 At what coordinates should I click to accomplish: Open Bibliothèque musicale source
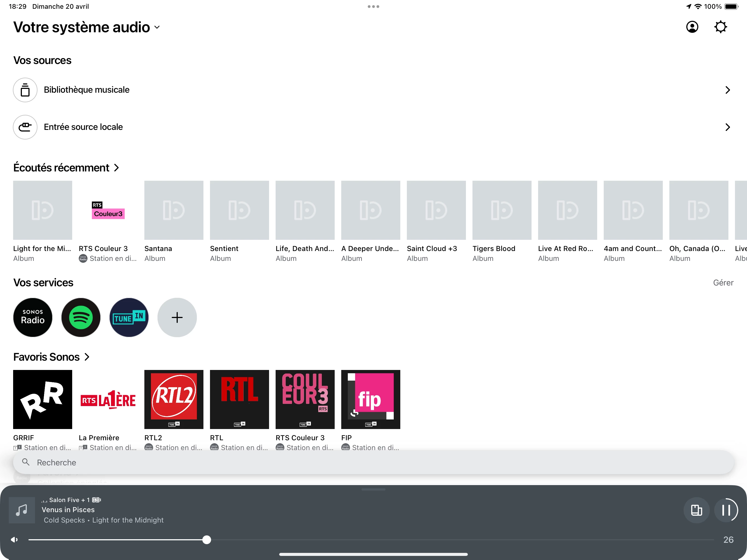click(x=373, y=90)
